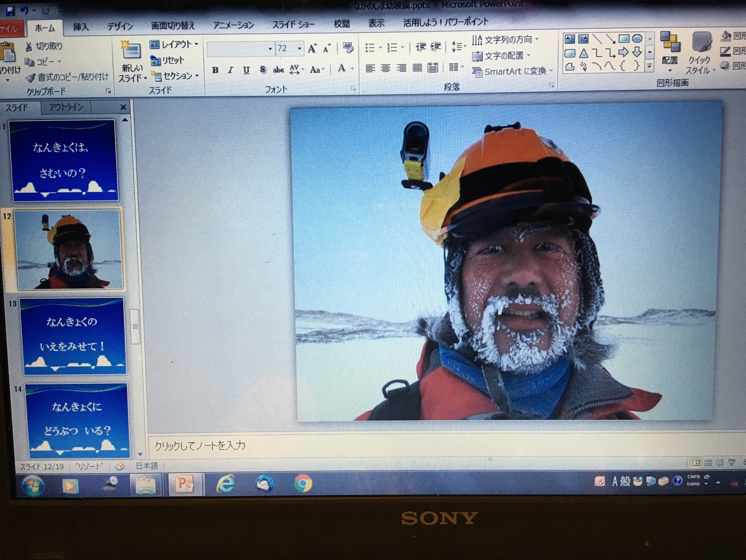Viewport: 746px width, 560px height.
Task: Switch to slide sorter view
Action: tap(708, 463)
